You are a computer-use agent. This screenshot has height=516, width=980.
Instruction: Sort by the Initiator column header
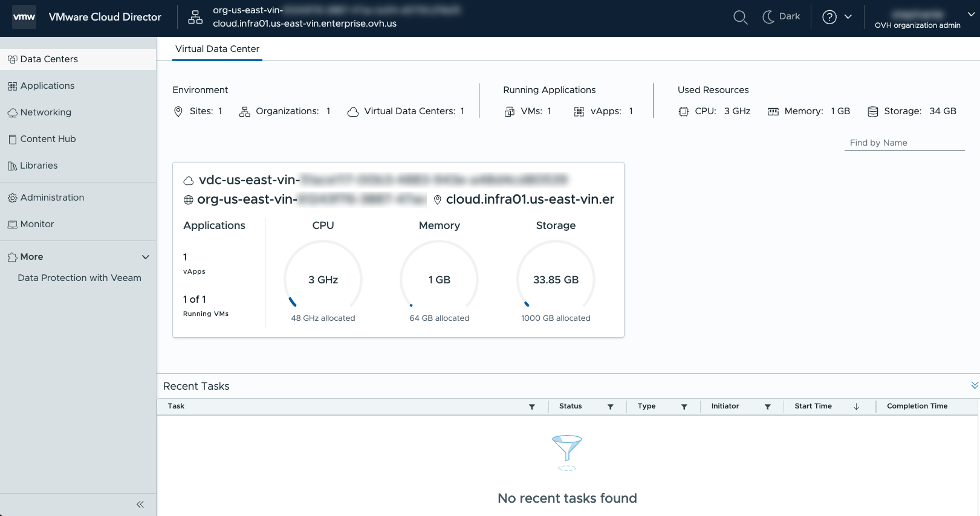[x=725, y=406]
